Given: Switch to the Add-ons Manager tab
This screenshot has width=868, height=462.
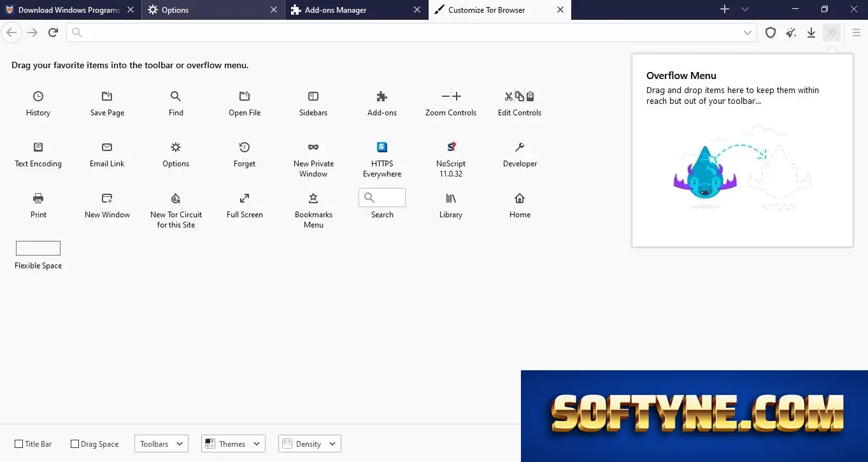Looking at the screenshot, I should point(356,10).
